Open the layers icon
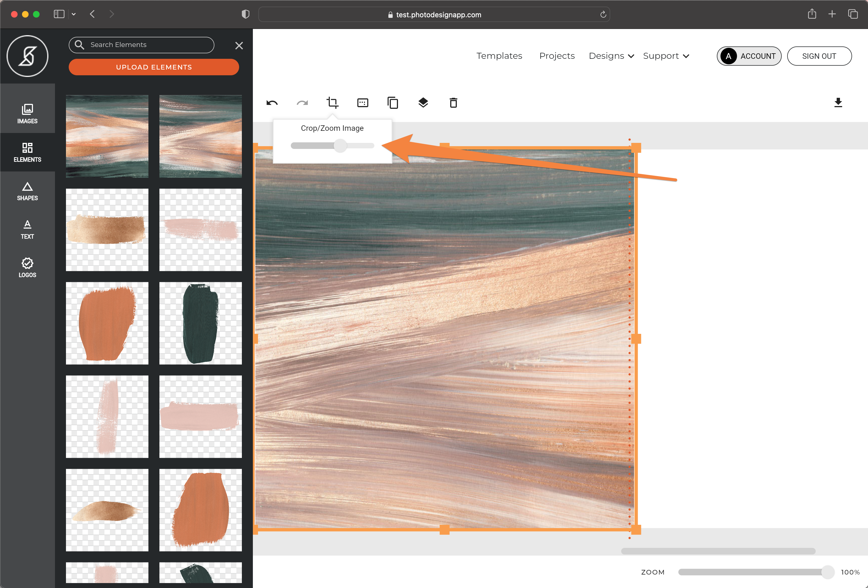This screenshot has width=868, height=588. click(x=423, y=103)
